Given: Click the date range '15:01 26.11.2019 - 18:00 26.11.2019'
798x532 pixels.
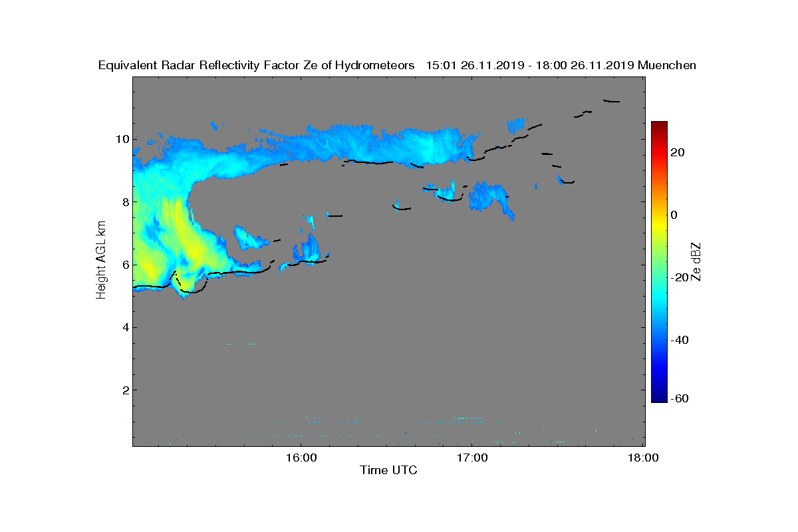Looking at the screenshot, I should coord(530,65).
